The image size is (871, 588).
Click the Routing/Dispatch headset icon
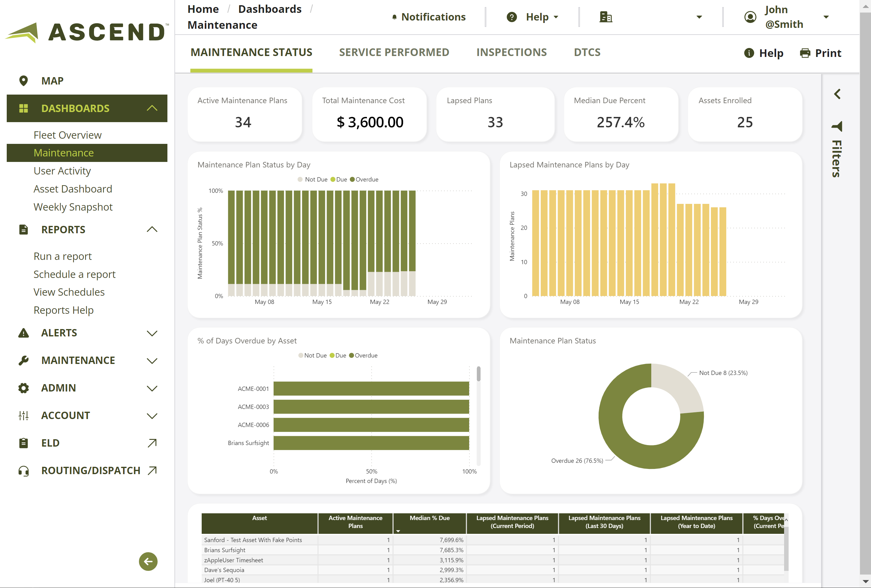pos(23,471)
